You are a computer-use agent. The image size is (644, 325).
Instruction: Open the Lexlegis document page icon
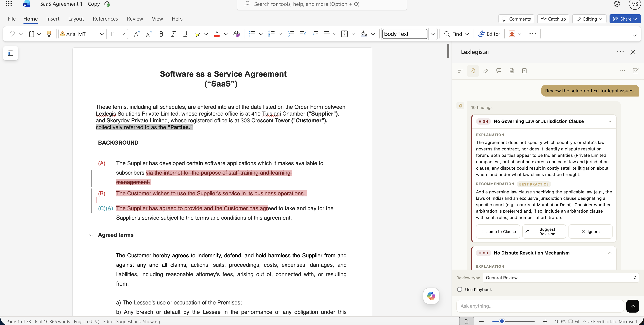[511, 71]
